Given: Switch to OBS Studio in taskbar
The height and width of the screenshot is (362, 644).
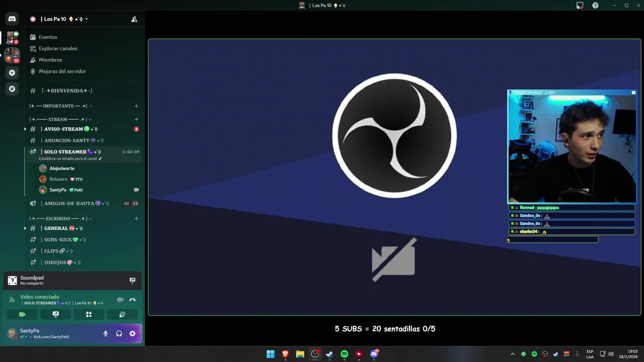Looking at the screenshot, I should pos(315,354).
